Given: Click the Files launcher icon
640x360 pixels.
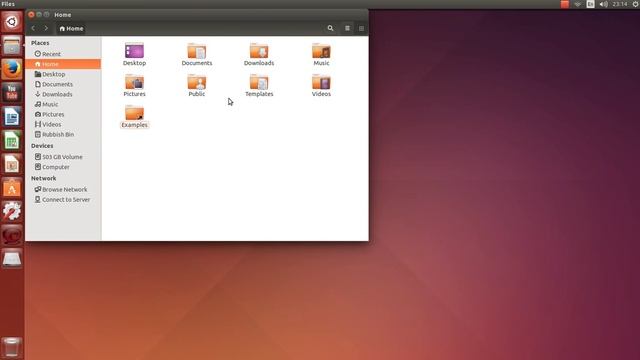Looking at the screenshot, I should tap(12, 45).
